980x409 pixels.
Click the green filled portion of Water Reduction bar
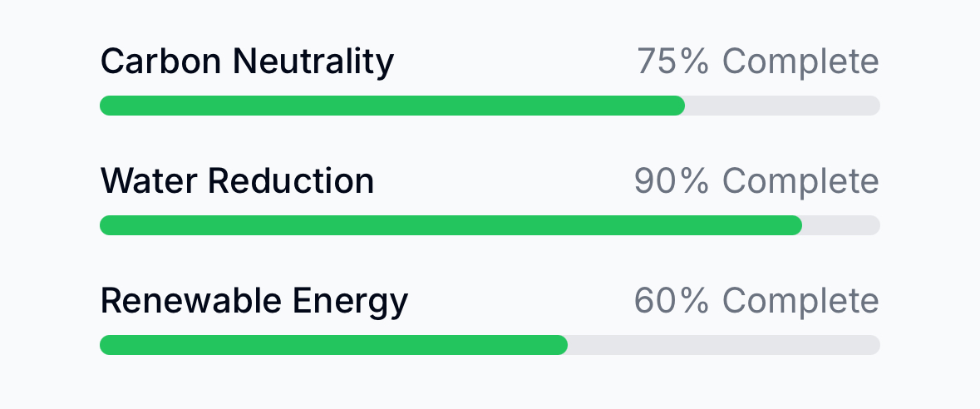(451, 225)
